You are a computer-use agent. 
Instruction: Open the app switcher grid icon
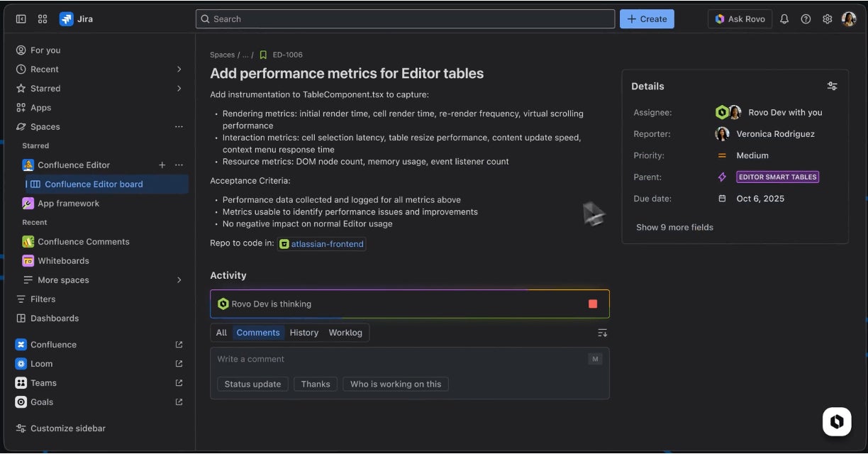coord(43,19)
